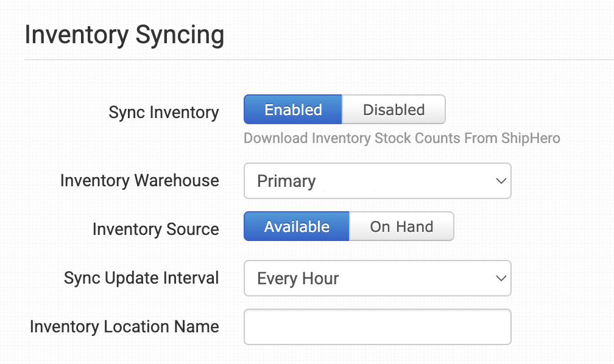Click the Sync Inventory label
The width and height of the screenshot is (614, 364).
[164, 113]
